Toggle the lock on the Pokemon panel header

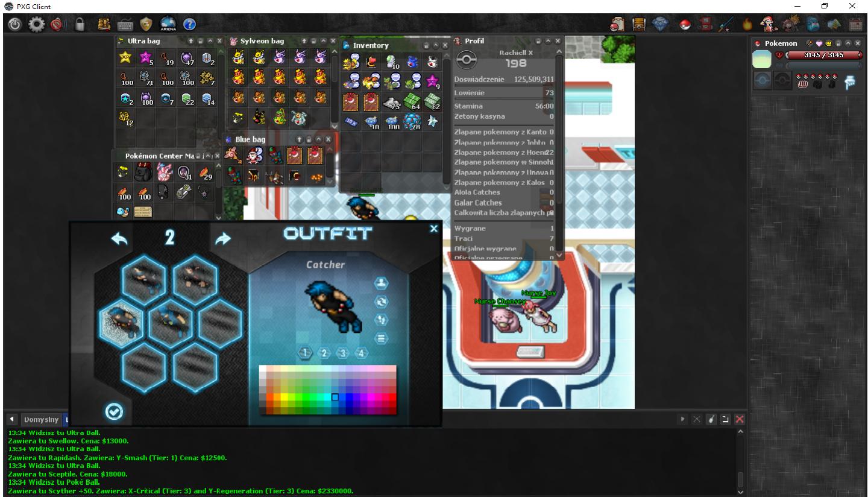point(840,43)
